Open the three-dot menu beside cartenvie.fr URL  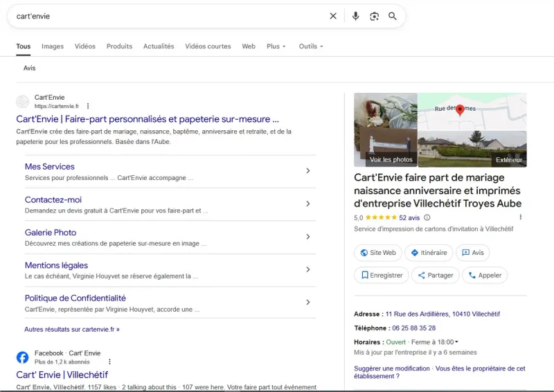point(88,106)
